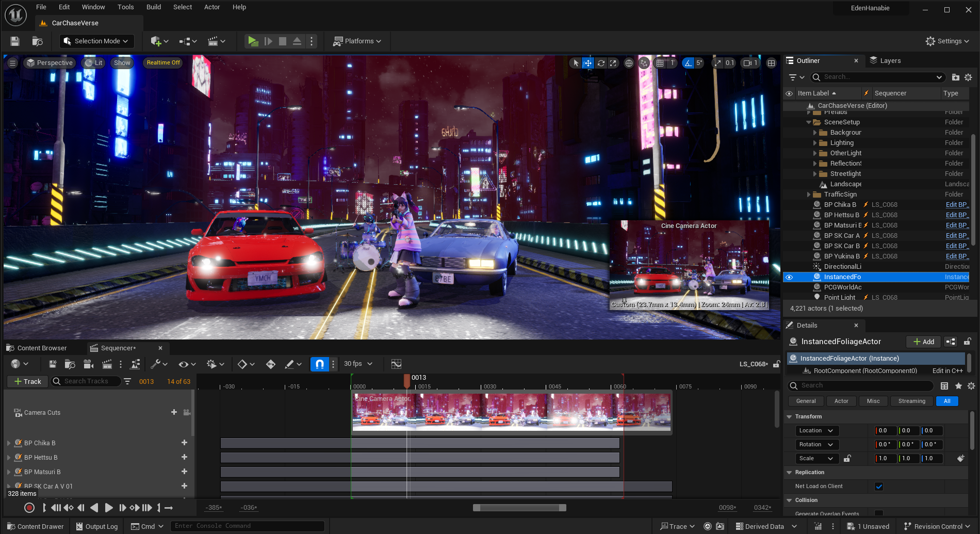
Task: Open the Selection Mode dropdown
Action: pyautogui.click(x=96, y=41)
